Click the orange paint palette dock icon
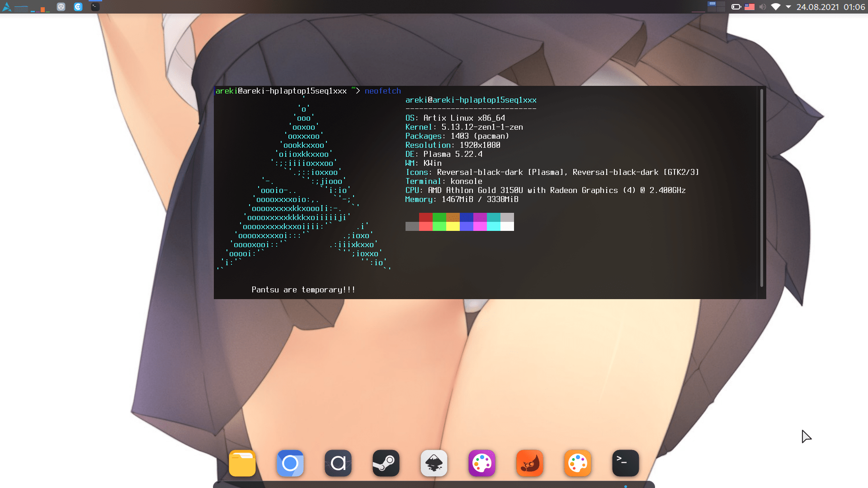Viewport: 868px width, 488px height. click(578, 463)
